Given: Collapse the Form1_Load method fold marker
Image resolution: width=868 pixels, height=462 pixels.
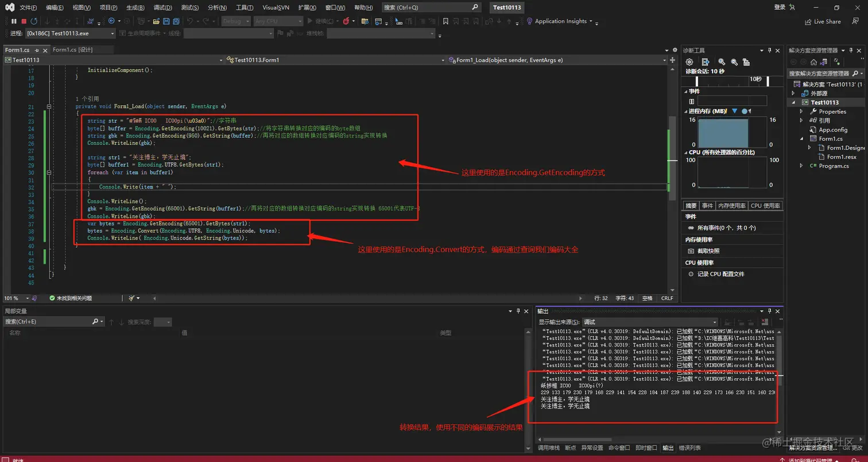Looking at the screenshot, I should (50, 107).
